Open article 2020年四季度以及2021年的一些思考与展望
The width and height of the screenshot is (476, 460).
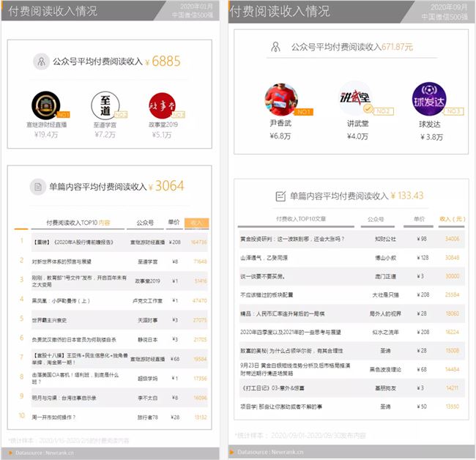point(291,332)
